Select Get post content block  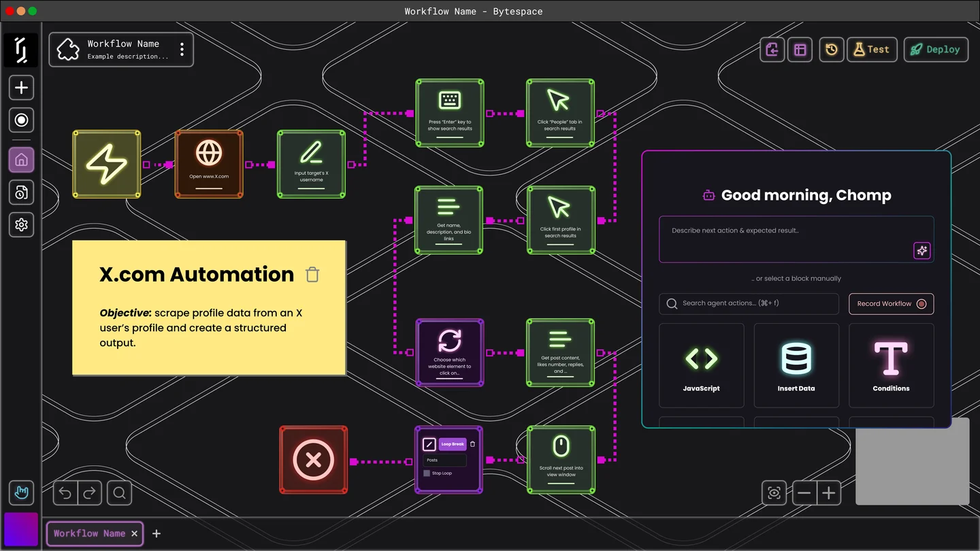(x=560, y=352)
